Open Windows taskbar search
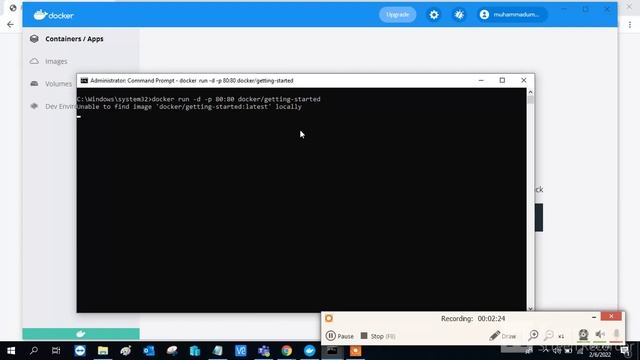This screenshot has height=360, width=640. tap(34, 351)
